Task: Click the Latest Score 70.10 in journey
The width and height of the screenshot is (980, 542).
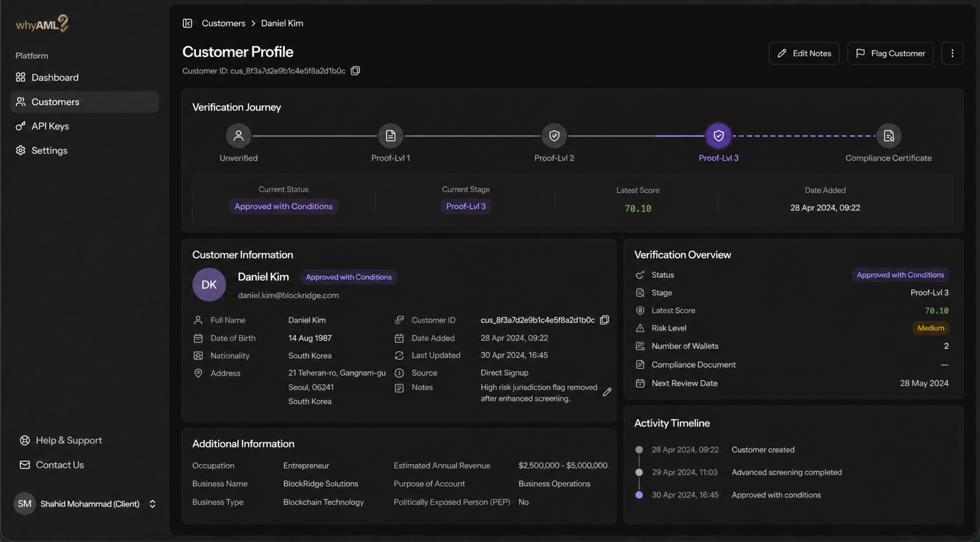Action: point(638,209)
